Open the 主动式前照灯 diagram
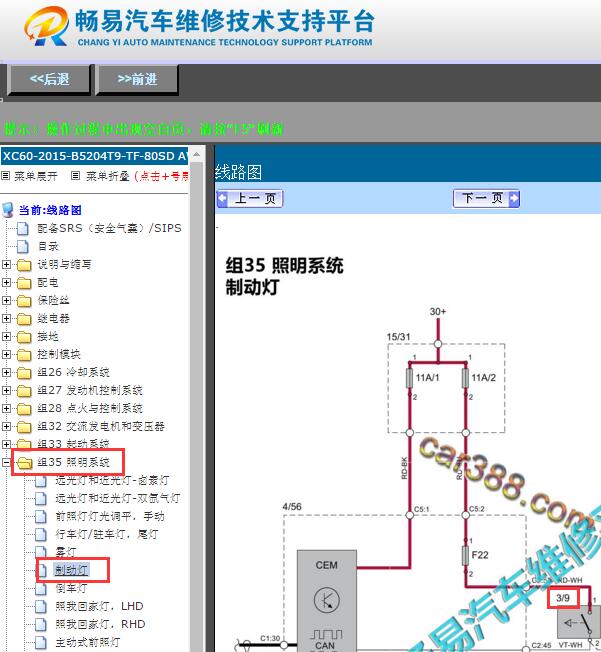Image resolution: width=601 pixels, height=652 pixels. 87,642
